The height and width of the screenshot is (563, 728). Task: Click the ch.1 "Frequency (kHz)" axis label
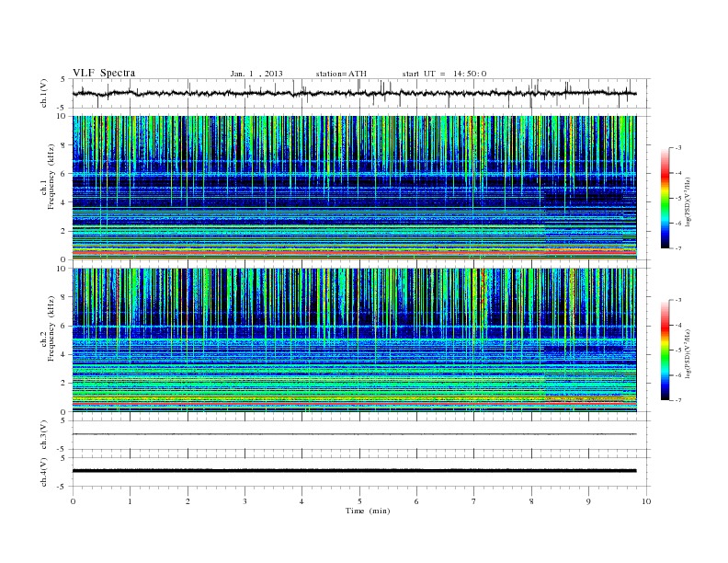click(x=51, y=177)
